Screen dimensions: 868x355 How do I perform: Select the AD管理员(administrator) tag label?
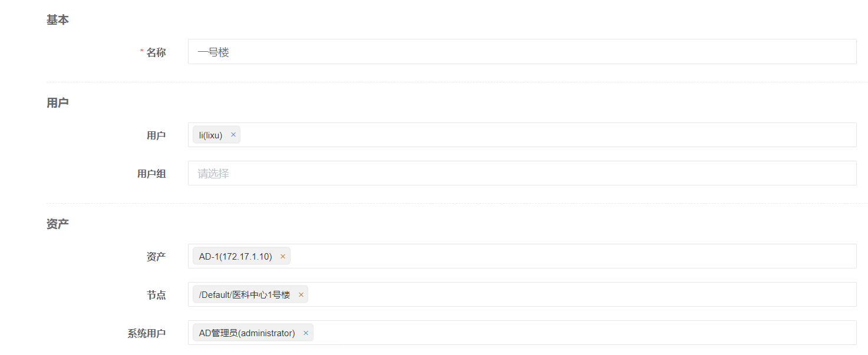[x=247, y=333]
